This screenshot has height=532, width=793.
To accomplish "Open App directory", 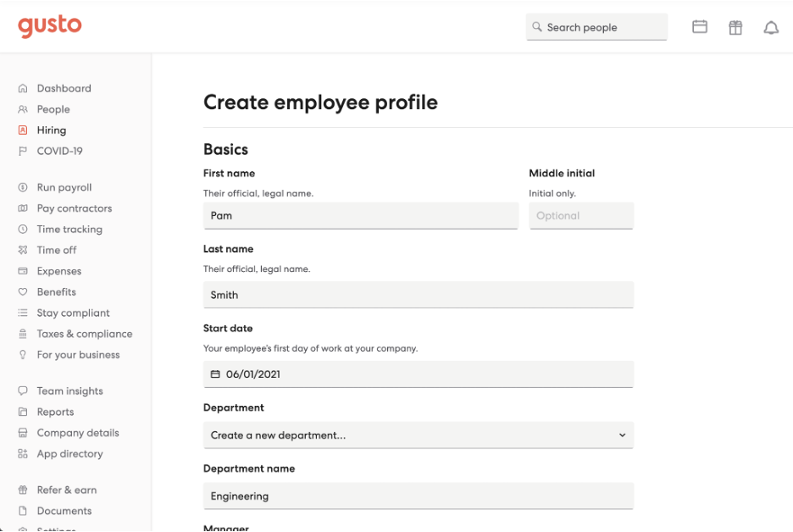I will coord(69,453).
